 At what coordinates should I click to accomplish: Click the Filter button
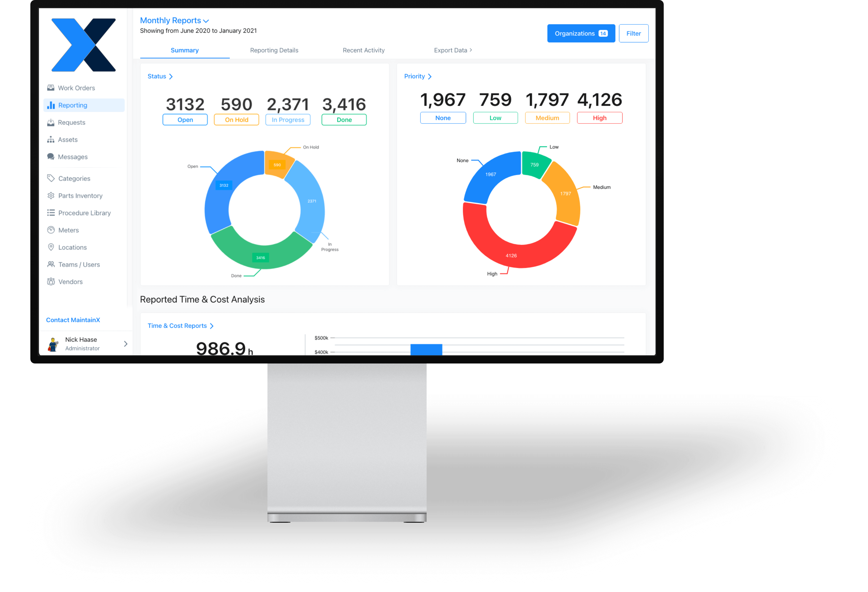tap(633, 33)
